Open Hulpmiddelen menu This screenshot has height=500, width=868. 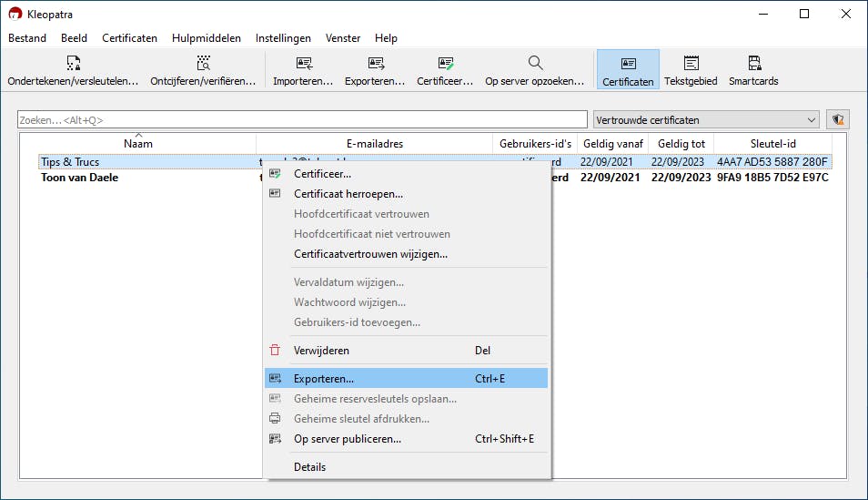tap(207, 38)
